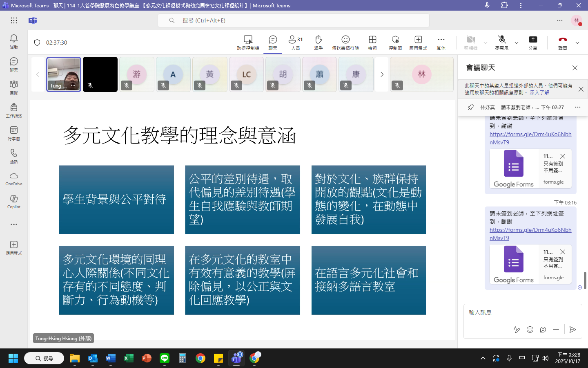Screen dimensions: 588x368
Task: Toggle the microphone mute button
Action: 502,42
